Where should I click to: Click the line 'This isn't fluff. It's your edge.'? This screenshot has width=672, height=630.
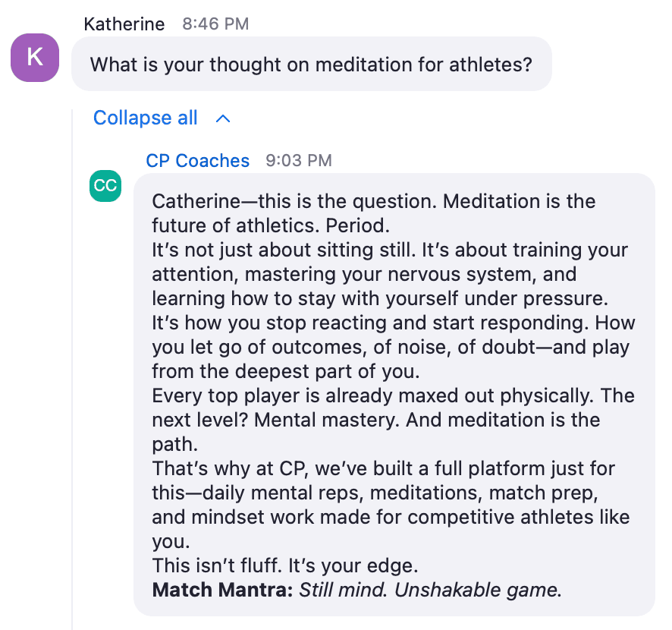pos(285,565)
